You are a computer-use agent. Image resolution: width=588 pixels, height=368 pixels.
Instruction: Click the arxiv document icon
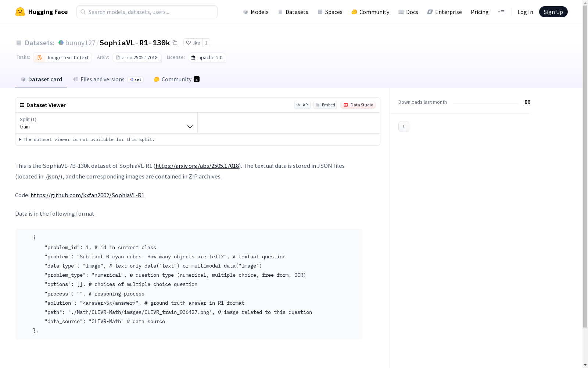[118, 57]
